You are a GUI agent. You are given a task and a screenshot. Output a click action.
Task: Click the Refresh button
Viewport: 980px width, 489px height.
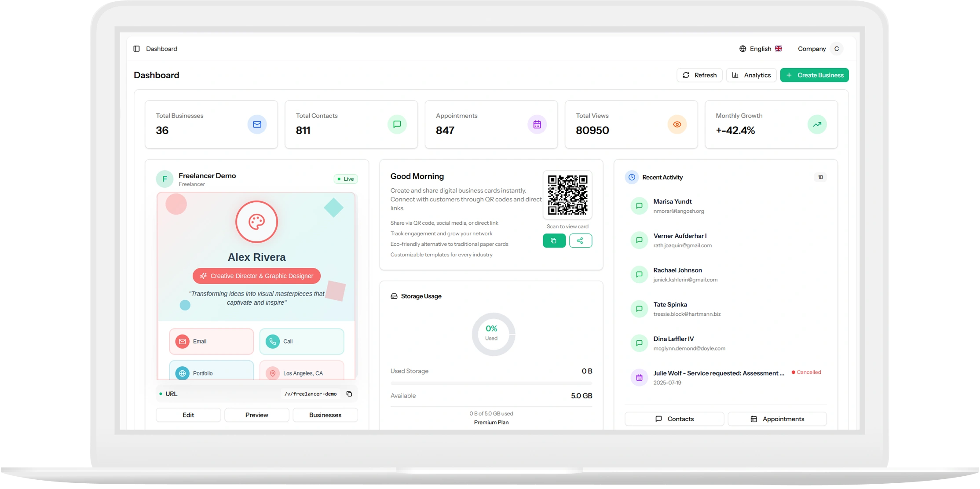point(699,75)
